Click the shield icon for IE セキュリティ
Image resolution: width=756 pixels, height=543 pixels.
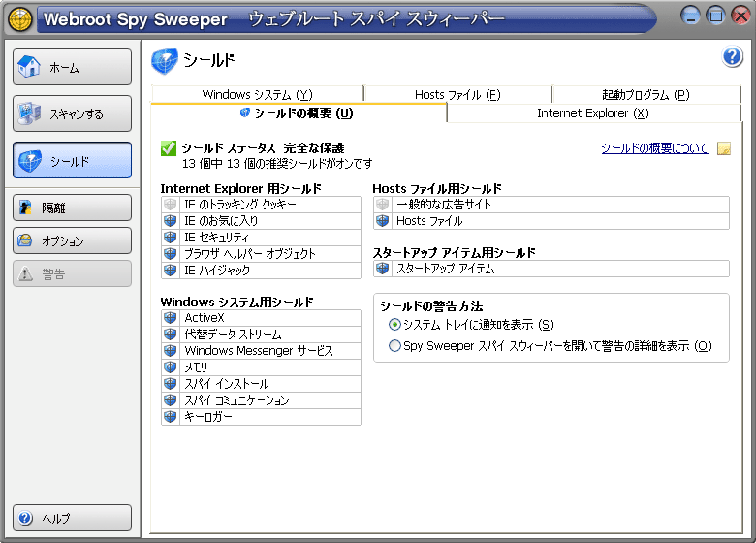click(170, 238)
